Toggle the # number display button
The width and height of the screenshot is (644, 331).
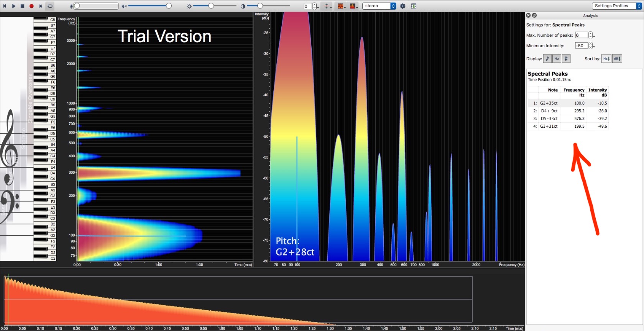pyautogui.click(x=566, y=59)
